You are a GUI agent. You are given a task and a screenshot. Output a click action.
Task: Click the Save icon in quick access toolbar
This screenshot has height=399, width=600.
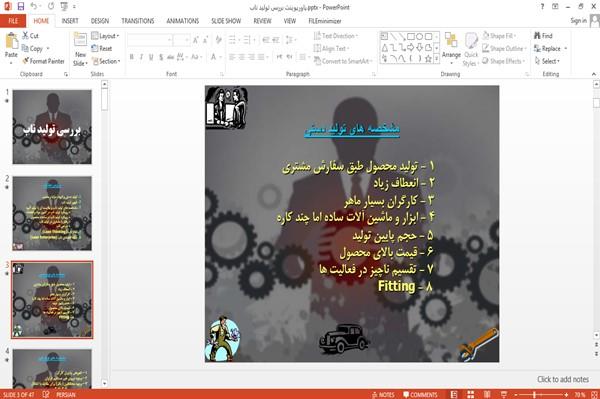coord(21,7)
